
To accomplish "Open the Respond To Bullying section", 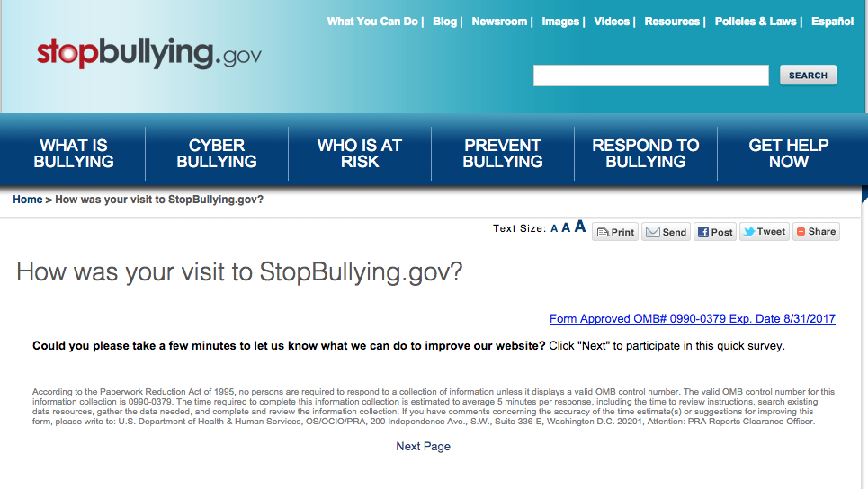I will [646, 153].
